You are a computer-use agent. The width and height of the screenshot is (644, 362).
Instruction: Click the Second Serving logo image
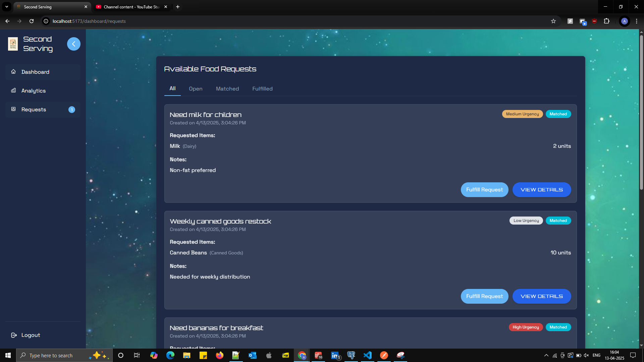coord(13,44)
